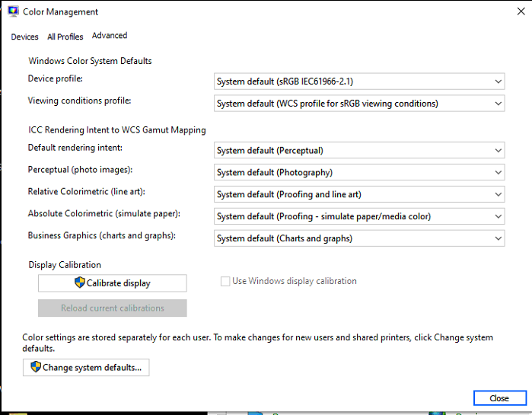
Task: Toggle Use Windows display calibration checkbox
Action: point(225,281)
